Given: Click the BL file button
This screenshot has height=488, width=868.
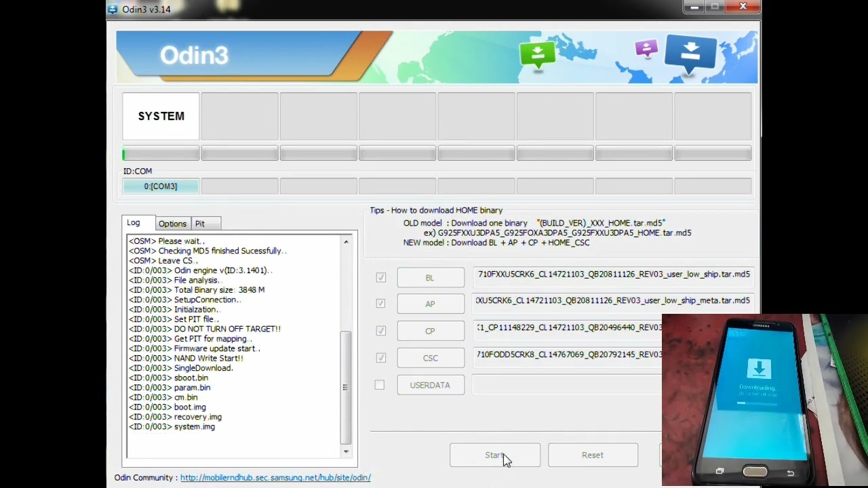Looking at the screenshot, I should point(431,278).
